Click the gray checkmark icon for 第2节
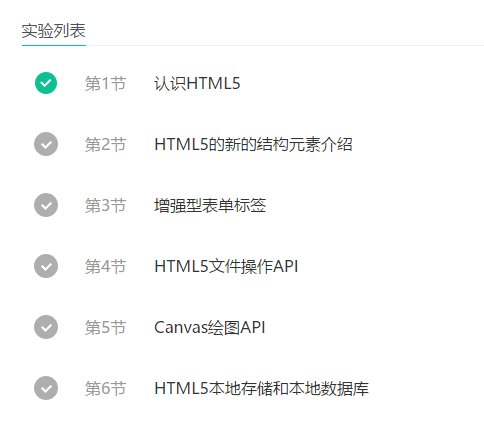The image size is (484, 433). (x=46, y=144)
